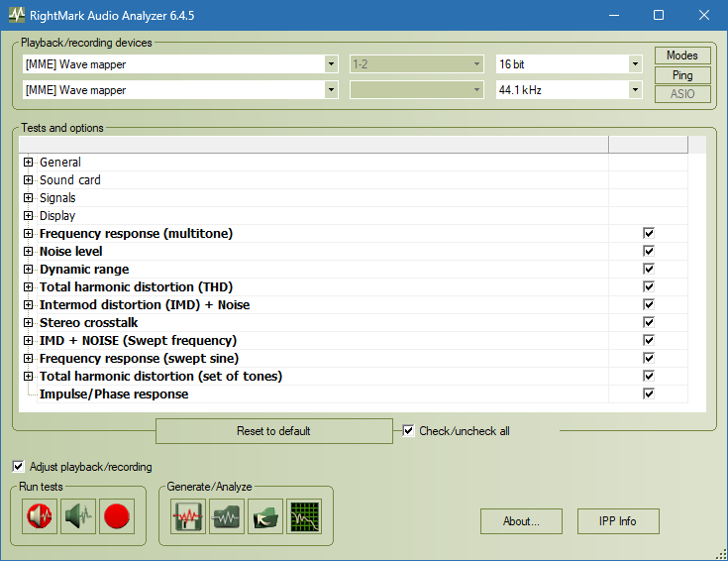
Task: Click the Ping button
Action: pos(682,74)
